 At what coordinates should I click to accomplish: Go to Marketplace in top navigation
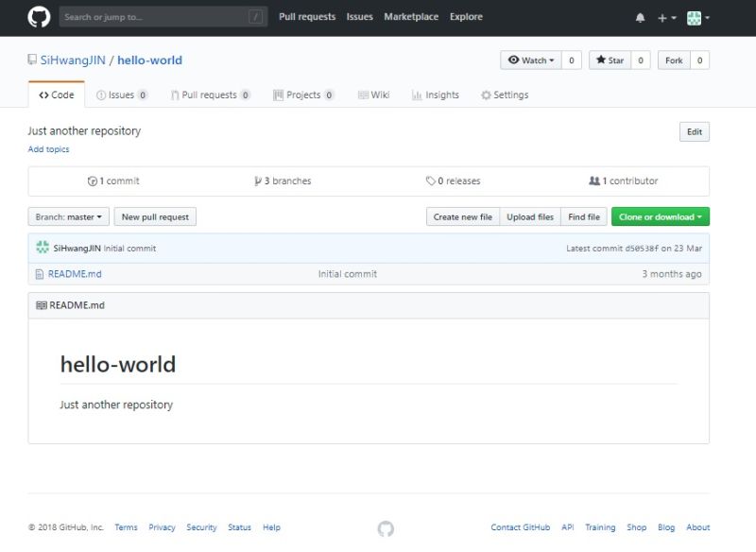[411, 16]
